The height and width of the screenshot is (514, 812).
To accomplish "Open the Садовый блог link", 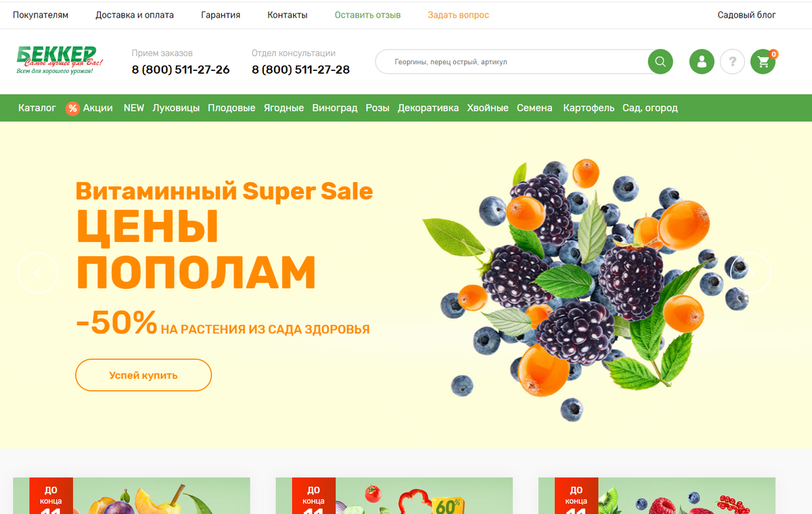I will pos(747,15).
